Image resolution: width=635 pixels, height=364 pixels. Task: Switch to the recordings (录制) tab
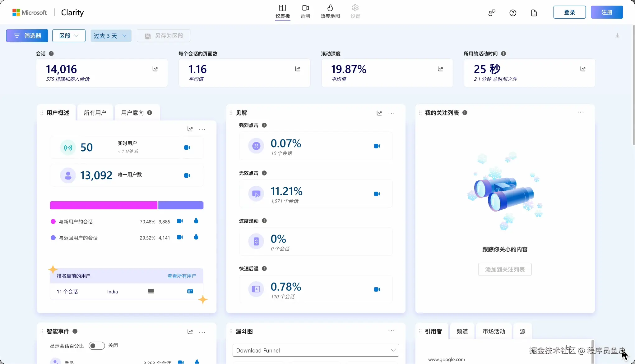pos(305,11)
